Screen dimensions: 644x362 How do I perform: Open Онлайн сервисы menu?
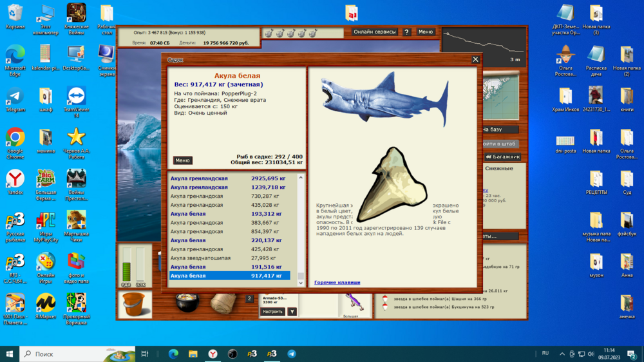375,32
